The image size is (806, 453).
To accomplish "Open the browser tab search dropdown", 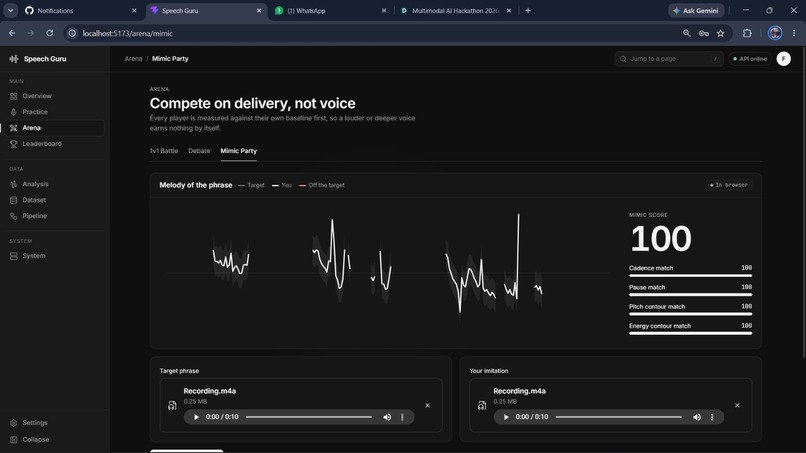I will point(10,11).
